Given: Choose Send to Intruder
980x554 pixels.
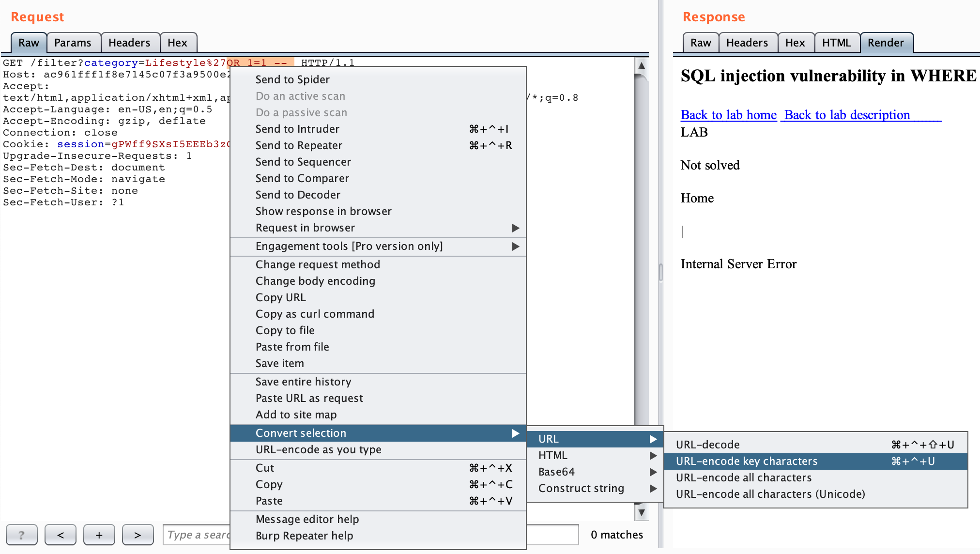Looking at the screenshot, I should (x=297, y=129).
